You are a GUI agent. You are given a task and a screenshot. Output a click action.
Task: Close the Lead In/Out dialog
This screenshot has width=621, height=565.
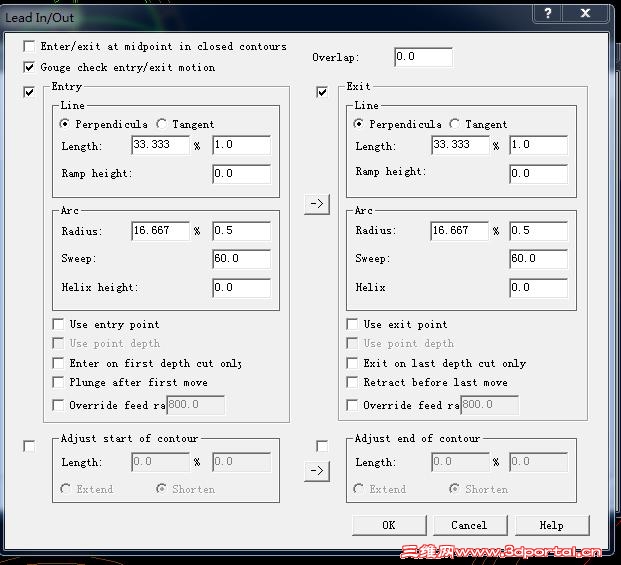point(585,14)
